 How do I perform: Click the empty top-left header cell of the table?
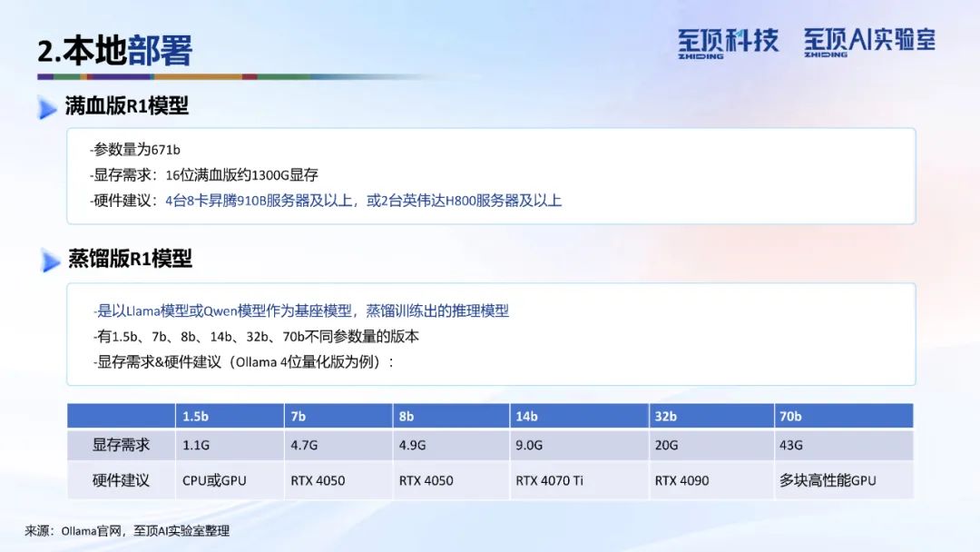(x=121, y=416)
